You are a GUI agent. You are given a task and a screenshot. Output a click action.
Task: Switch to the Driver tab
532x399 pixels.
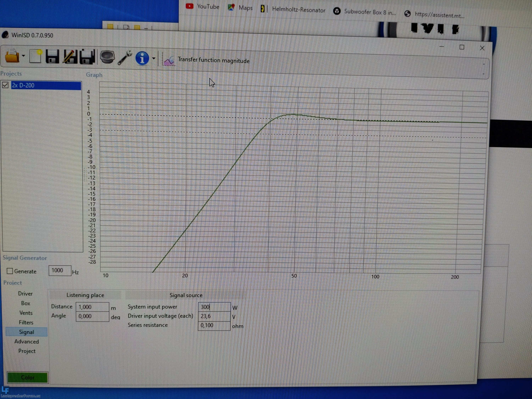(x=25, y=294)
